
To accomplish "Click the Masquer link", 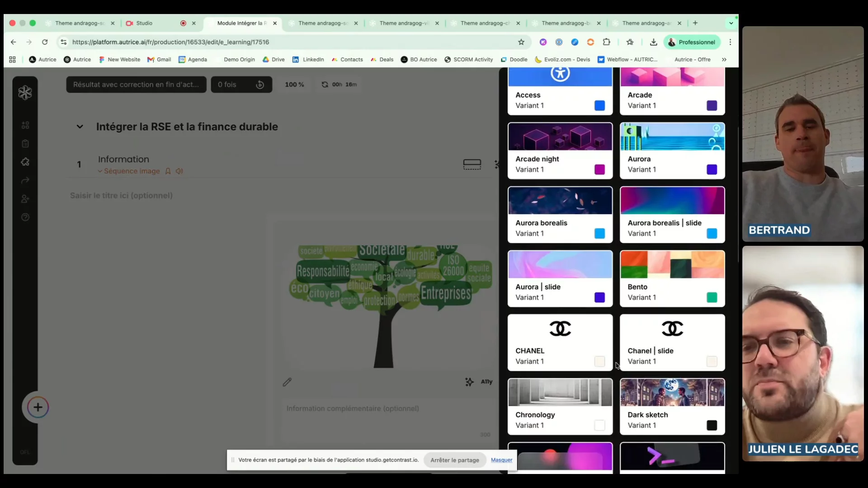I will (x=501, y=460).
